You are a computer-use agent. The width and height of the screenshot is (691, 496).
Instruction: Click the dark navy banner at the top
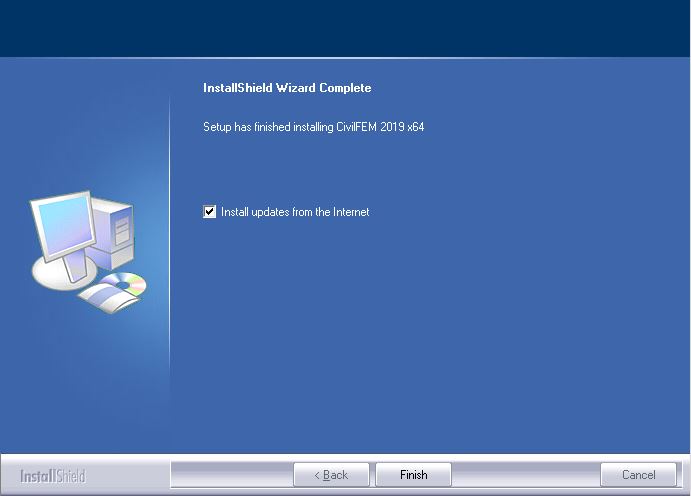pos(345,28)
